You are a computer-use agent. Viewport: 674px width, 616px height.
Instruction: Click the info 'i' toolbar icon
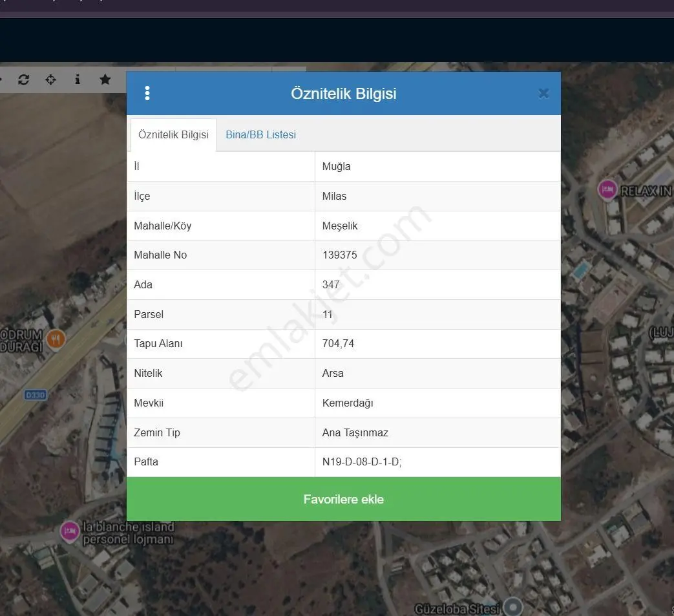click(x=78, y=80)
